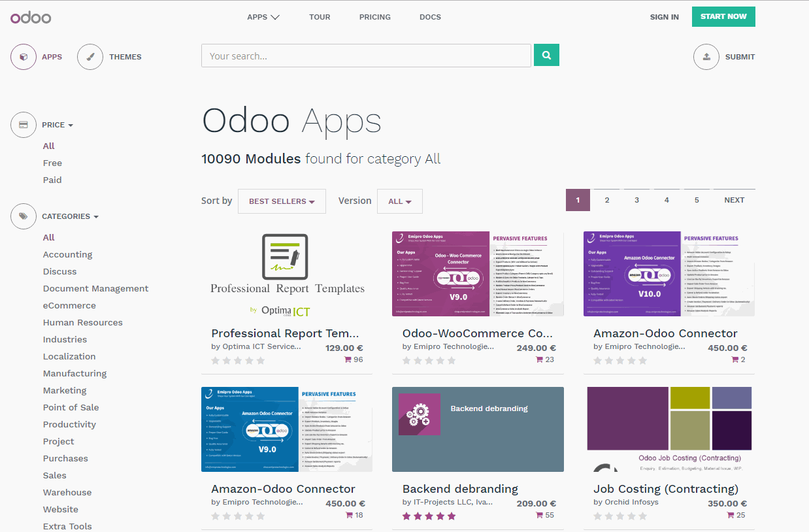Viewport: 809px width, 532px height.
Task: Expand the Categories filter dropdown
Action: 71,216
